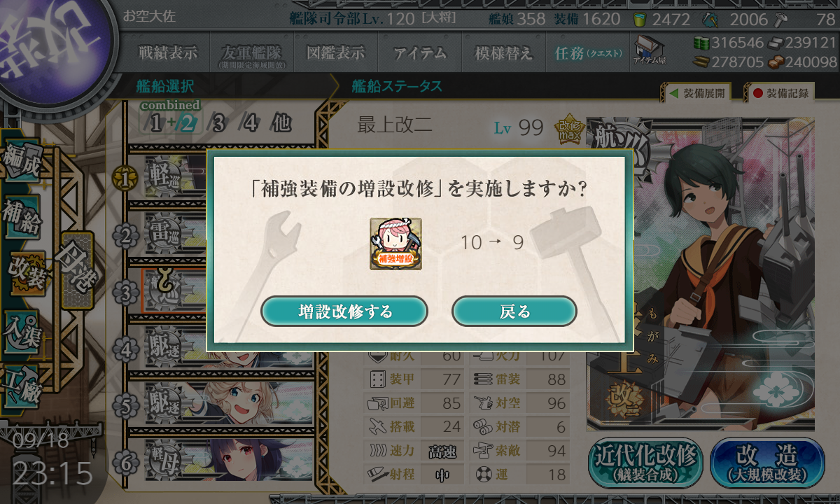
Task: Open the アイテム menu item
Action: click(x=419, y=52)
